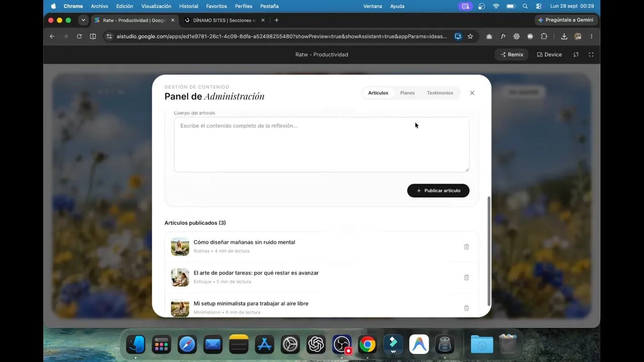
Task: Open the Chrome three-dot menu
Action: pos(591,36)
